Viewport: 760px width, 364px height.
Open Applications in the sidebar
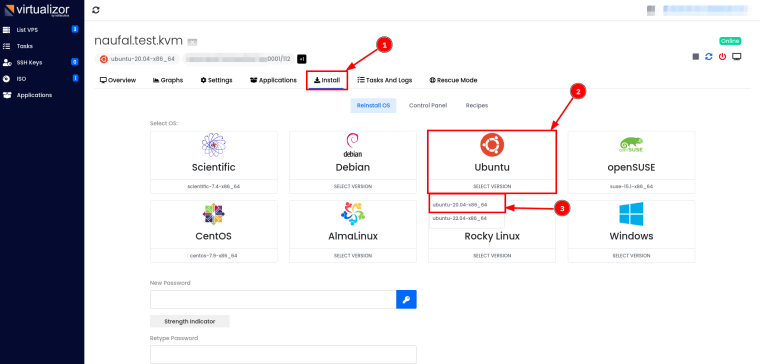pyautogui.click(x=34, y=95)
